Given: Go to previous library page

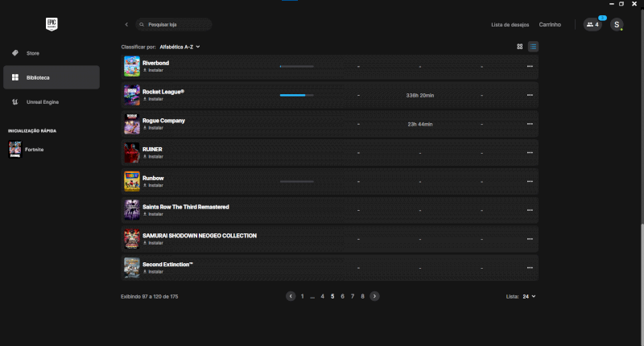Looking at the screenshot, I should [291, 296].
